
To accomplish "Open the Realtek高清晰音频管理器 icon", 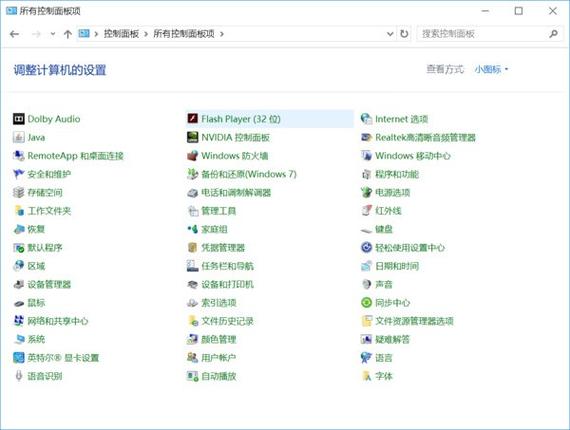I will (366, 137).
